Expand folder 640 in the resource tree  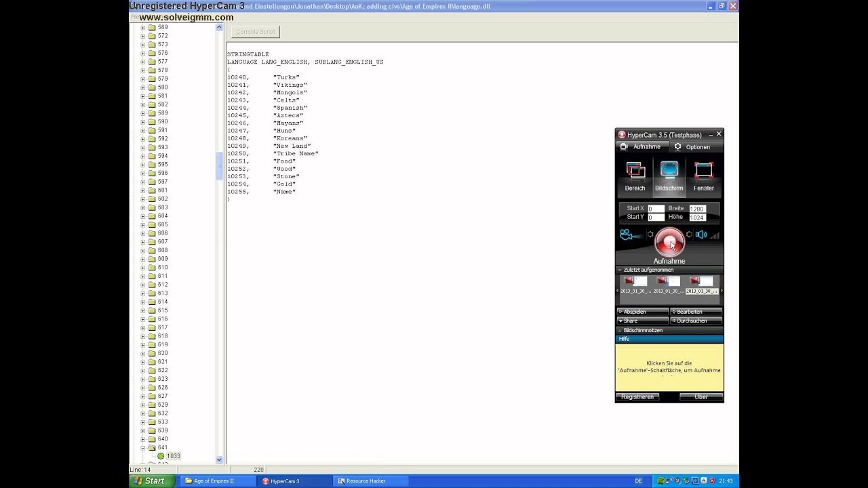click(143, 439)
